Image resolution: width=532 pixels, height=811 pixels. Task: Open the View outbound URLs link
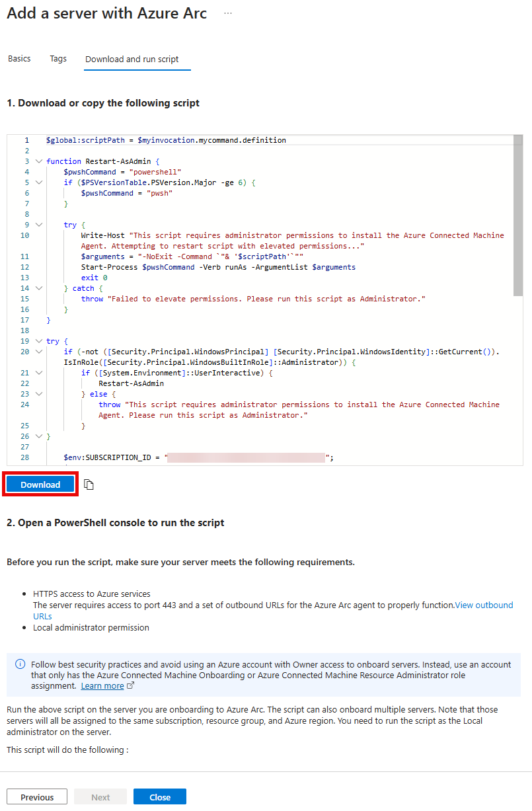[x=484, y=605]
